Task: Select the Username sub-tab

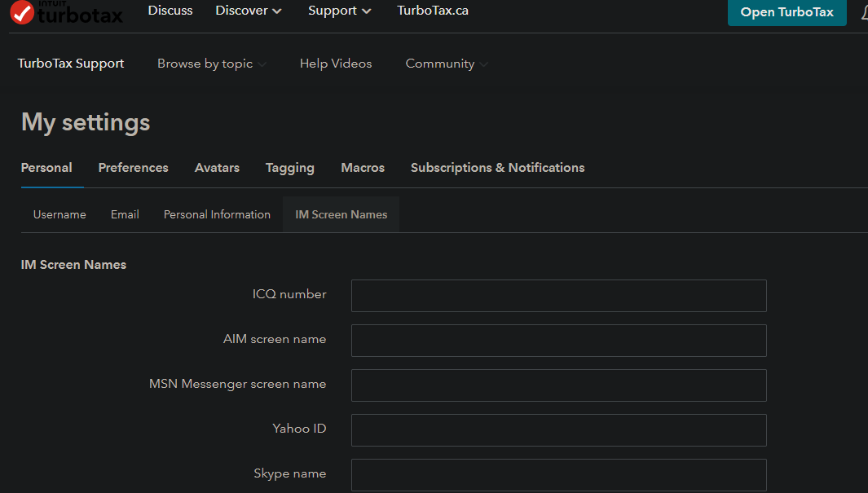Action: tap(59, 214)
